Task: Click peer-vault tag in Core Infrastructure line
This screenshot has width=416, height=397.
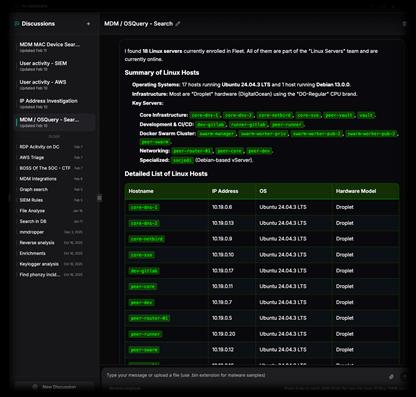Action: click(339, 115)
